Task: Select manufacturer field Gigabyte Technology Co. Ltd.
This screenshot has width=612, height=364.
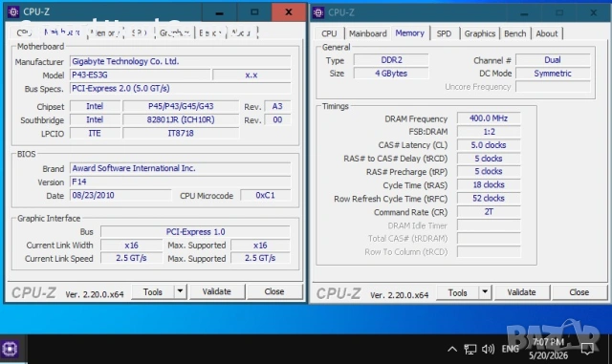Action: click(181, 61)
